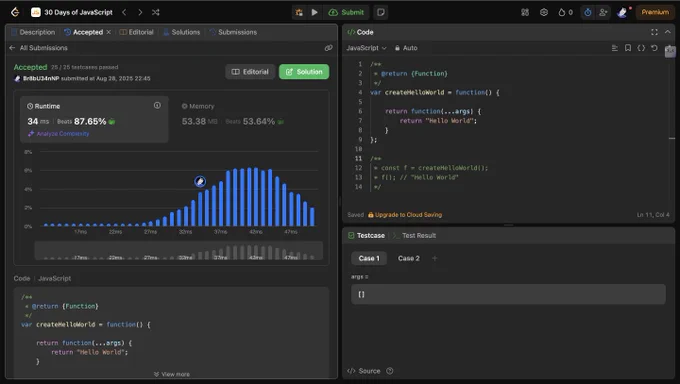Viewport: 680px width, 384px height.
Task: Open the notes icon next to Submit
Action: 381,12
